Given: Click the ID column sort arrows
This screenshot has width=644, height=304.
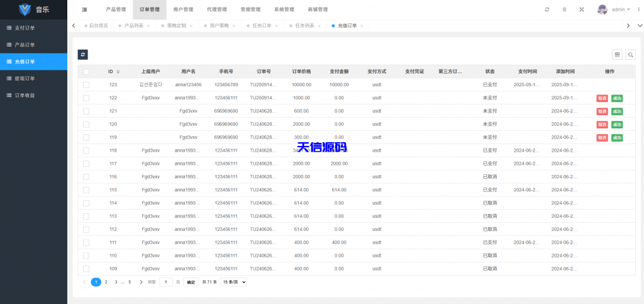Looking at the screenshot, I should (x=118, y=72).
